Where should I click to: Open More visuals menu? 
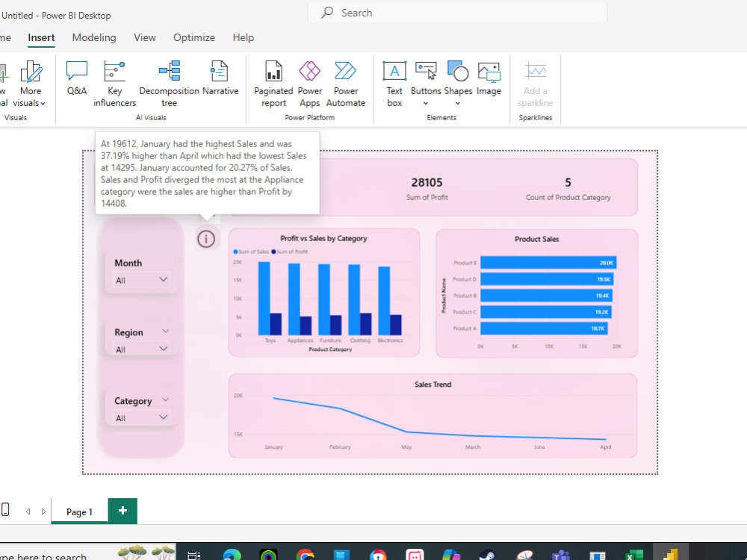click(x=30, y=84)
